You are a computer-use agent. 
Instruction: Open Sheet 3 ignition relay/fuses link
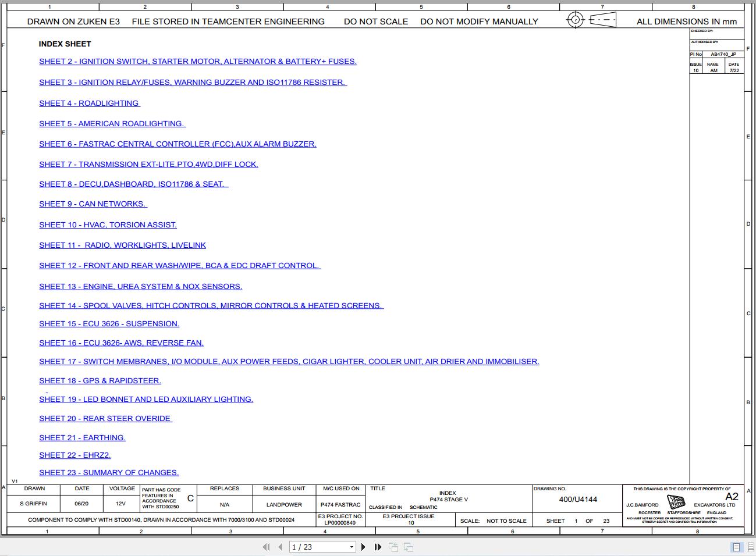coord(193,83)
